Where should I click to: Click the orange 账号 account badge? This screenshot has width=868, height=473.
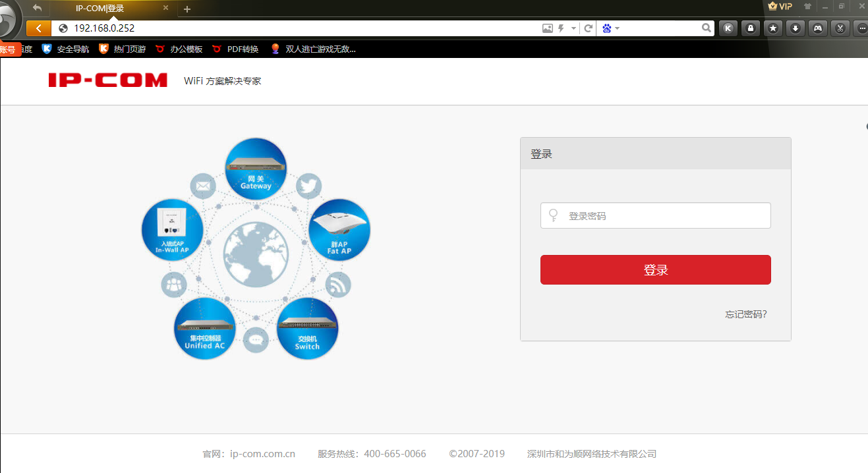tap(9, 49)
